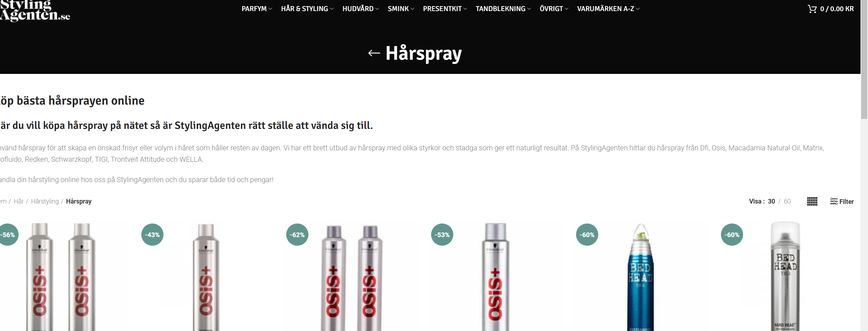Open the HUDVÅRD menu
Viewport: 868px width, 331px height.
(x=360, y=9)
